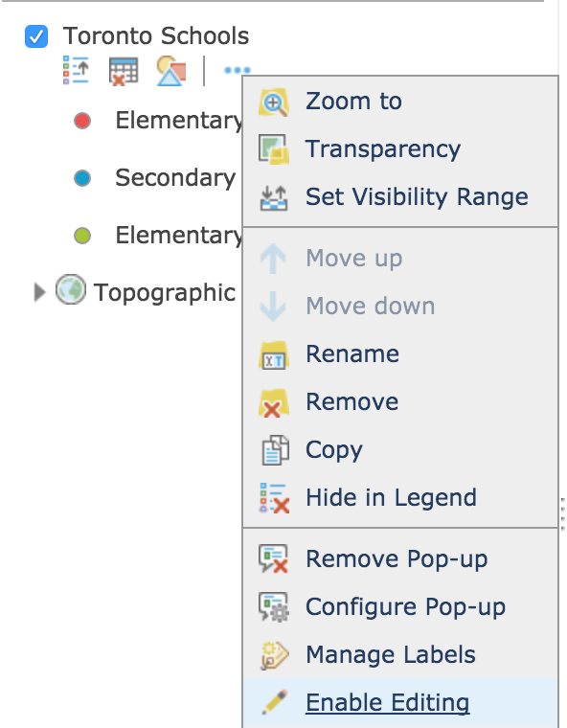This screenshot has height=728, width=567.
Task: Click the Transparency icon in the menu
Action: coord(274,149)
